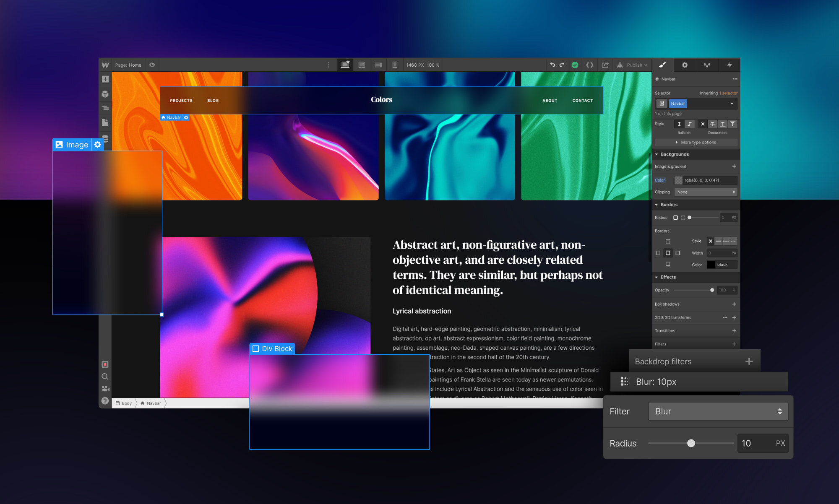
Task: Open the Pages panel
Action: (105, 122)
